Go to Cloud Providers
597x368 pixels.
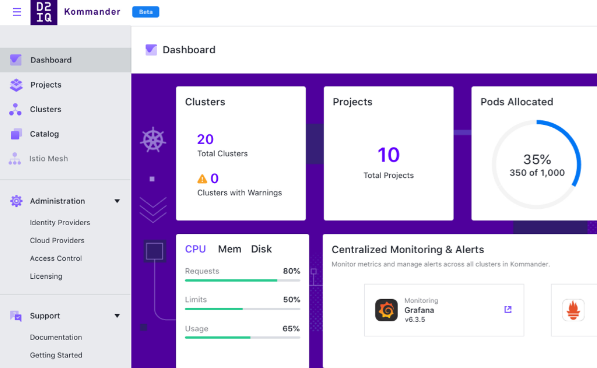[57, 241]
